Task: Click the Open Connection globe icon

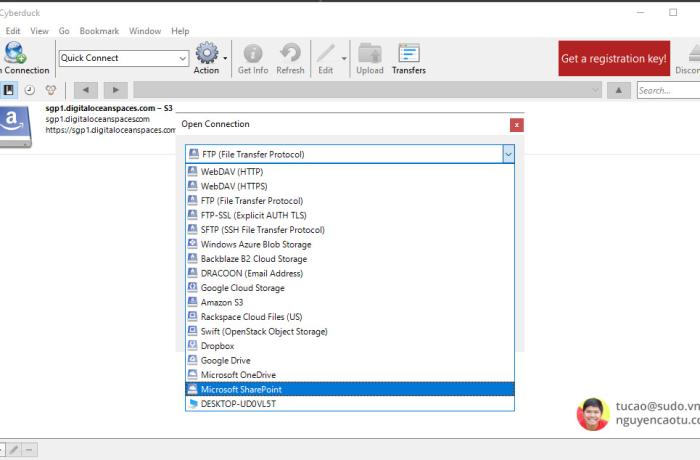Action: 15,52
